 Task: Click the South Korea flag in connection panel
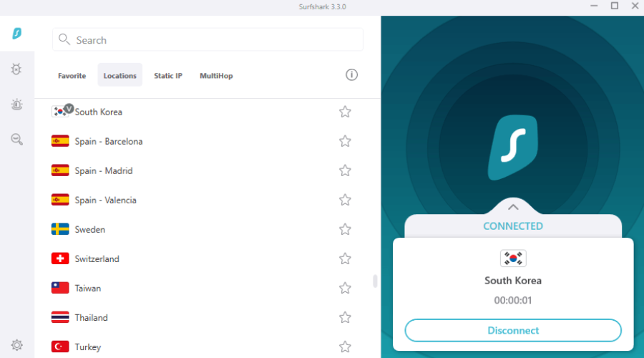click(512, 258)
